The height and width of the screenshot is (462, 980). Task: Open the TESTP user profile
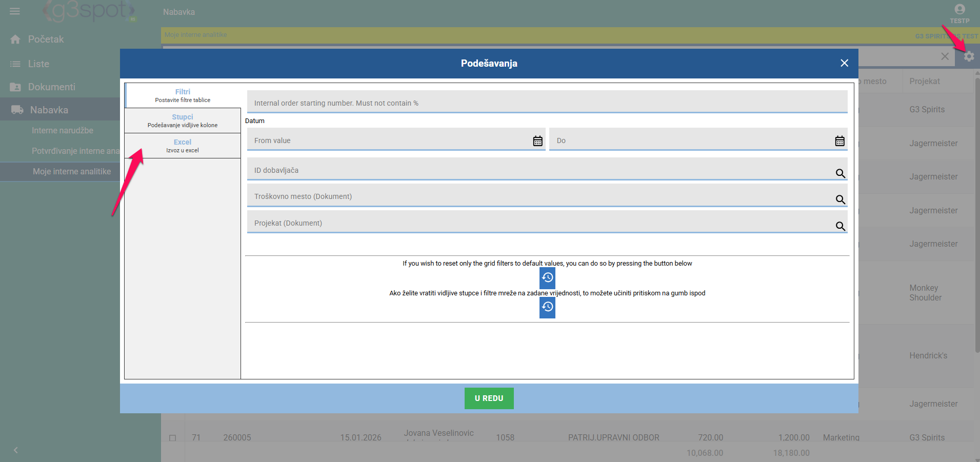959,13
